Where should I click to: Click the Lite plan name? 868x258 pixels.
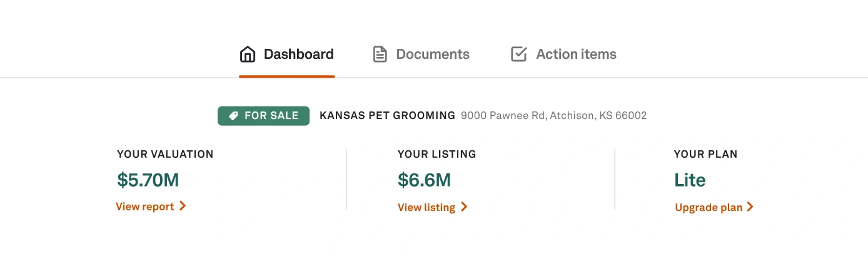pos(690,180)
